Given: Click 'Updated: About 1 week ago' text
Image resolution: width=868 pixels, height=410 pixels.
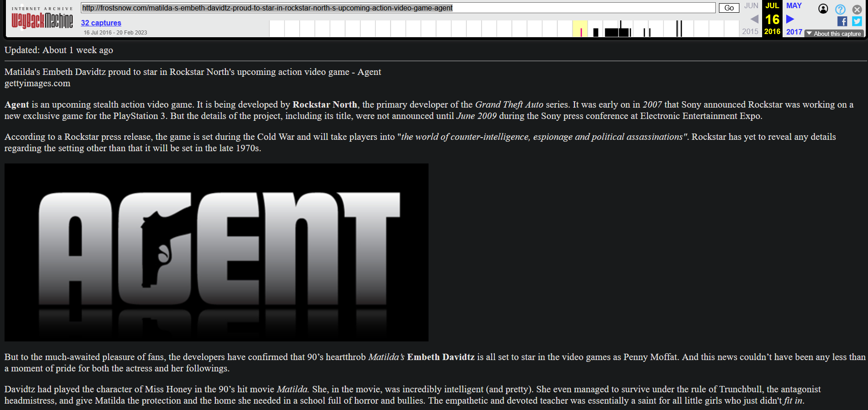Looking at the screenshot, I should click(59, 50).
